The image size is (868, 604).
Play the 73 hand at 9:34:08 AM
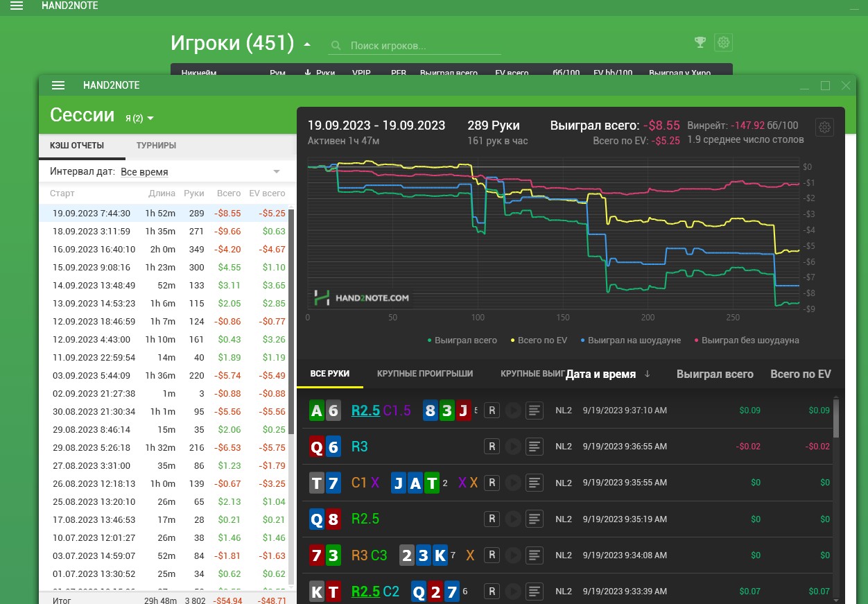pos(512,555)
